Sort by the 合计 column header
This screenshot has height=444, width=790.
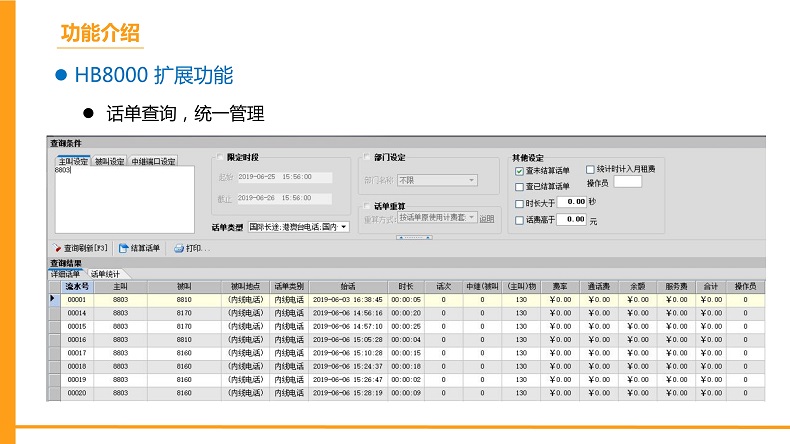(711, 287)
